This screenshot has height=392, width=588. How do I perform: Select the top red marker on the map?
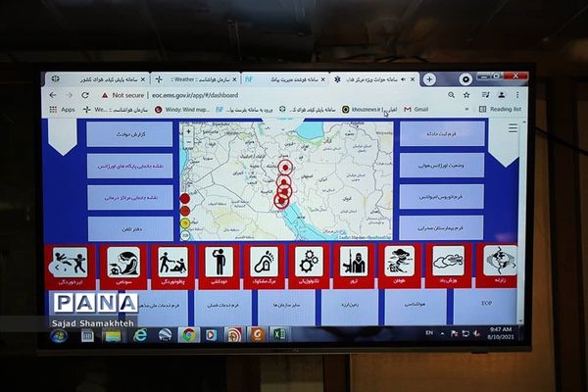pyautogui.click(x=286, y=168)
